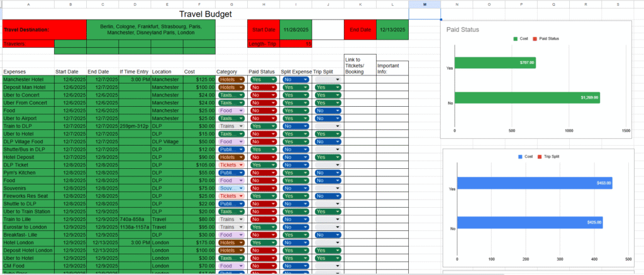Click the destinations list cell starting with Berlin
644x275 pixels.
pyautogui.click(x=150, y=30)
